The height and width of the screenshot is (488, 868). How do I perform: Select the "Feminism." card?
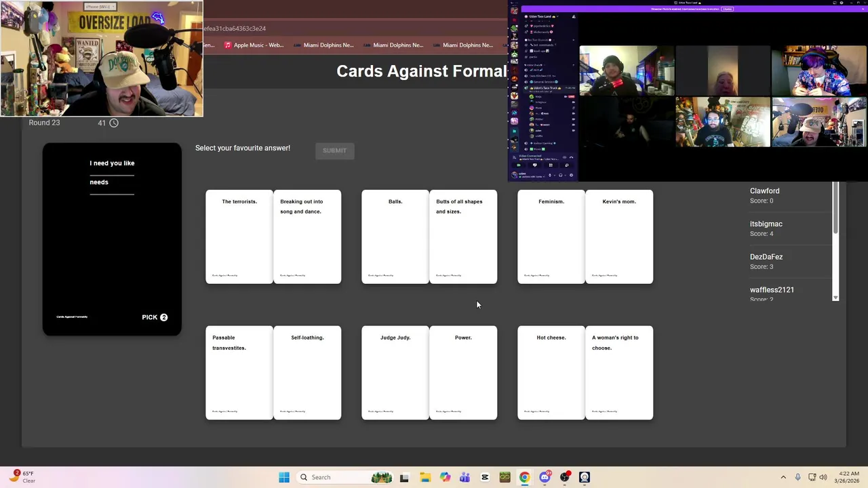(x=551, y=237)
